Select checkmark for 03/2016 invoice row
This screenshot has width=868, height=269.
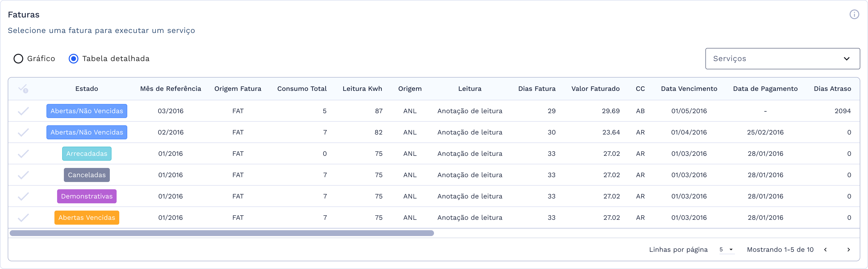(x=23, y=111)
